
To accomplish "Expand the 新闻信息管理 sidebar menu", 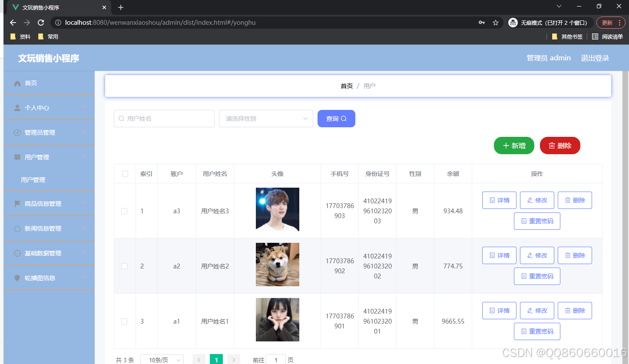I will click(49, 228).
